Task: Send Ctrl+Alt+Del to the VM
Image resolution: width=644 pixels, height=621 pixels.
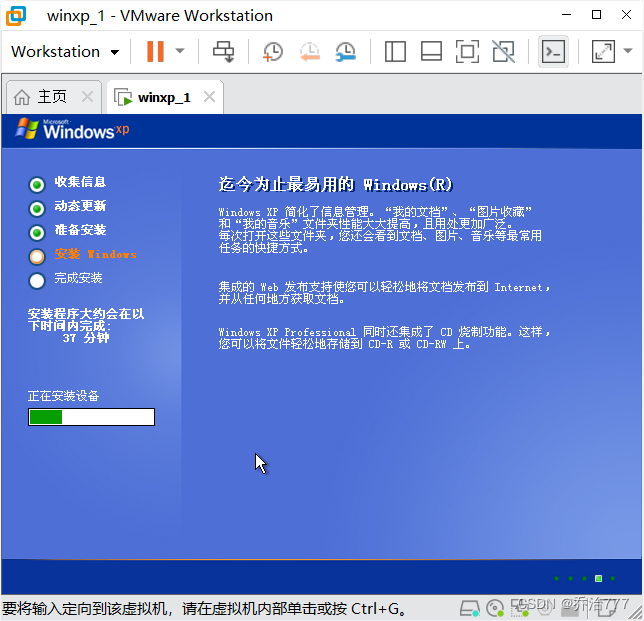Action: [x=223, y=52]
